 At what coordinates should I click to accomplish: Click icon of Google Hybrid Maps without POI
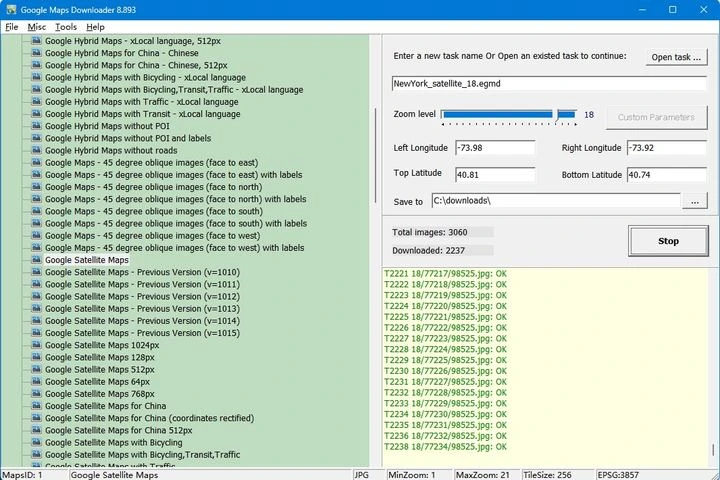(37, 125)
